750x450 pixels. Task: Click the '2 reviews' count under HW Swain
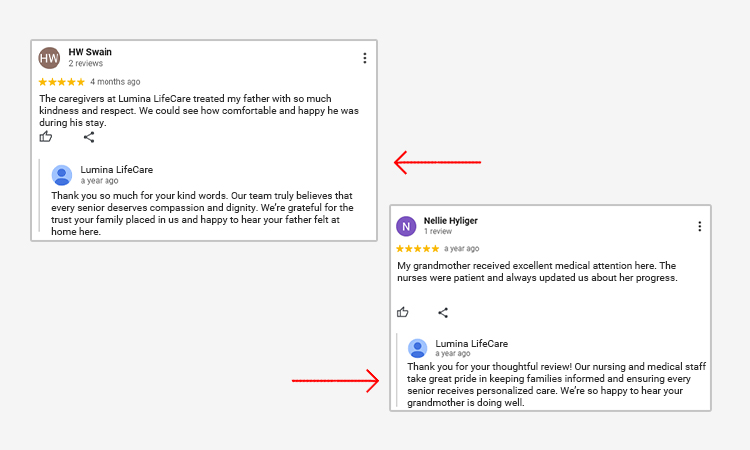[x=85, y=64]
